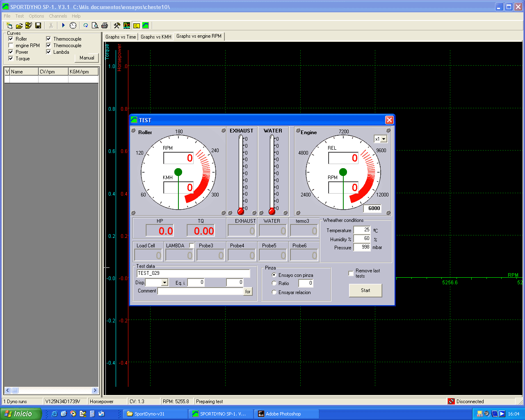Open the x1 engine multiplier dropdown
525x420 pixels.
pyautogui.click(x=384, y=139)
